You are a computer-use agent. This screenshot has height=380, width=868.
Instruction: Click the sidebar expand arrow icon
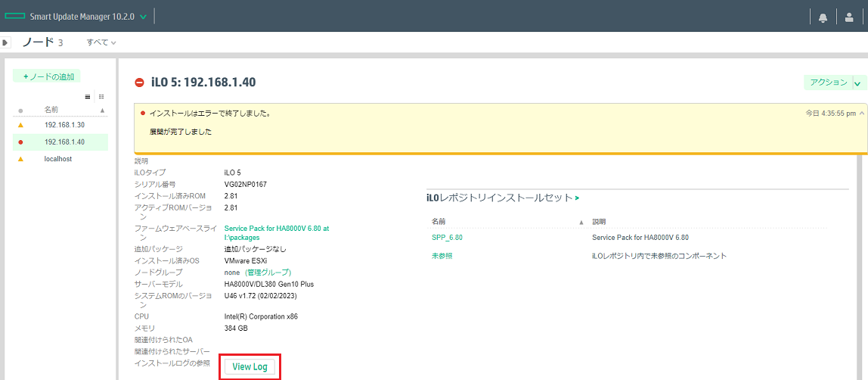point(6,42)
